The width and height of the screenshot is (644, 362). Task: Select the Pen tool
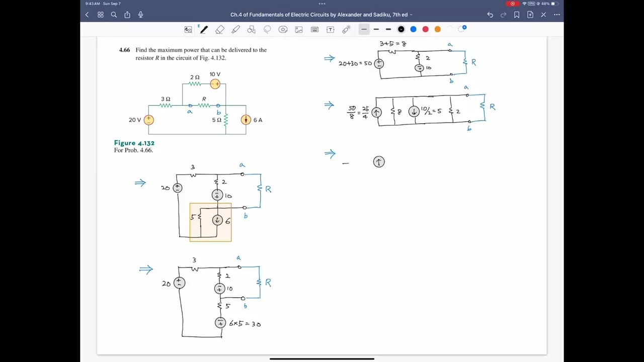pyautogui.click(x=204, y=30)
